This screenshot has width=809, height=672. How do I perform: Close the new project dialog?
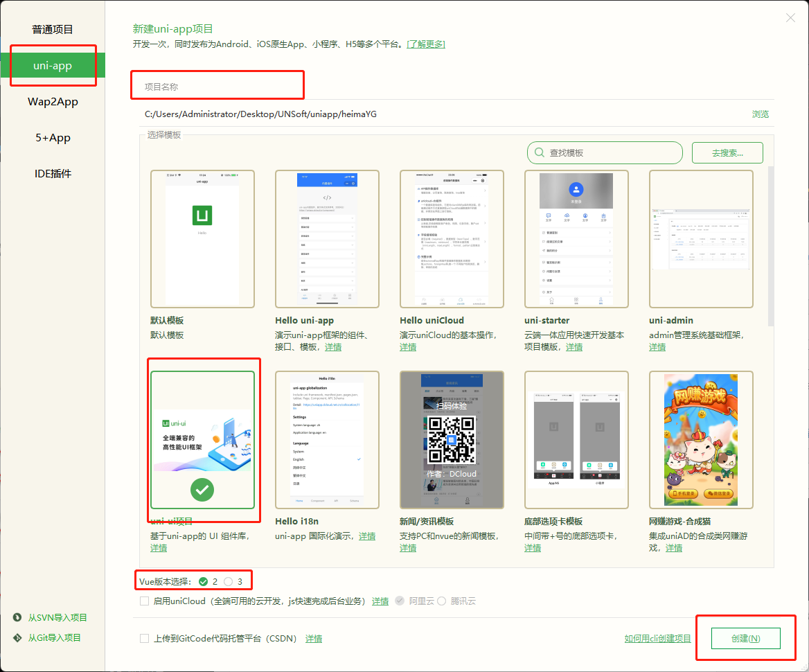[790, 18]
